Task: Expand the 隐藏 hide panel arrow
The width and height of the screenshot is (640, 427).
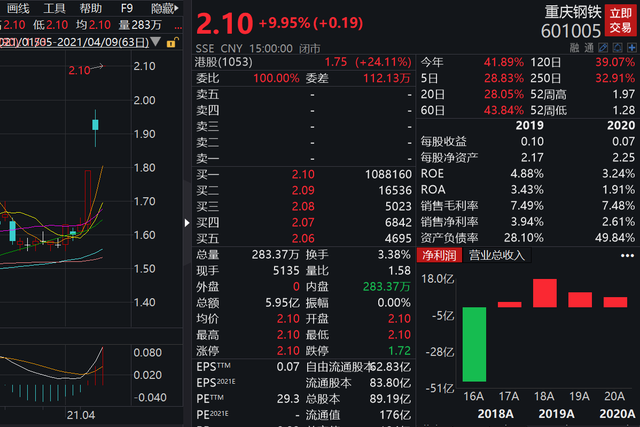Action: 162,8
